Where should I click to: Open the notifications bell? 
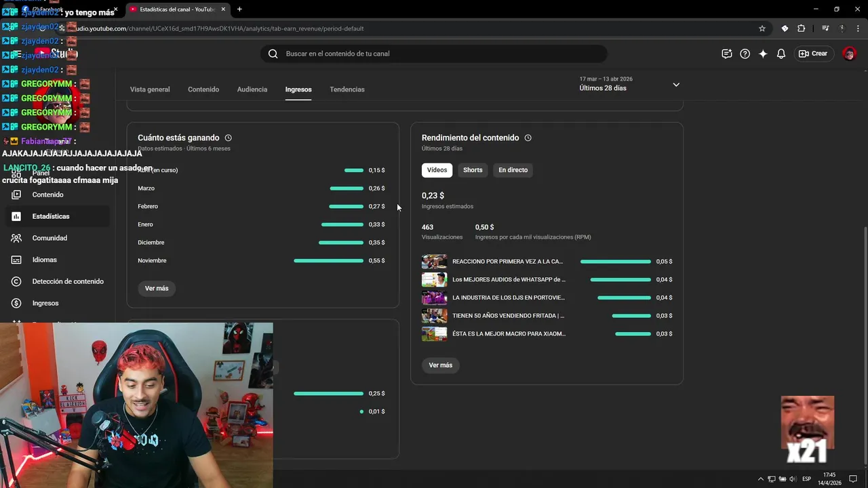click(781, 54)
